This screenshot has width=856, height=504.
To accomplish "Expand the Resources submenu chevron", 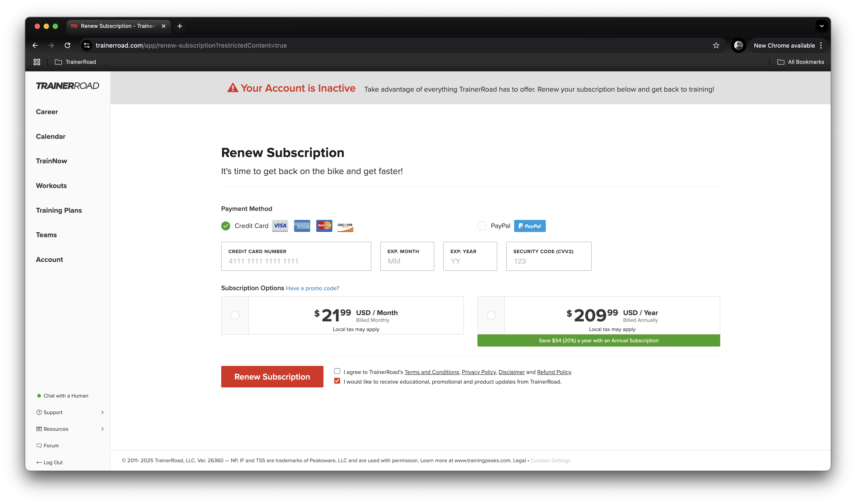I will 102,429.
